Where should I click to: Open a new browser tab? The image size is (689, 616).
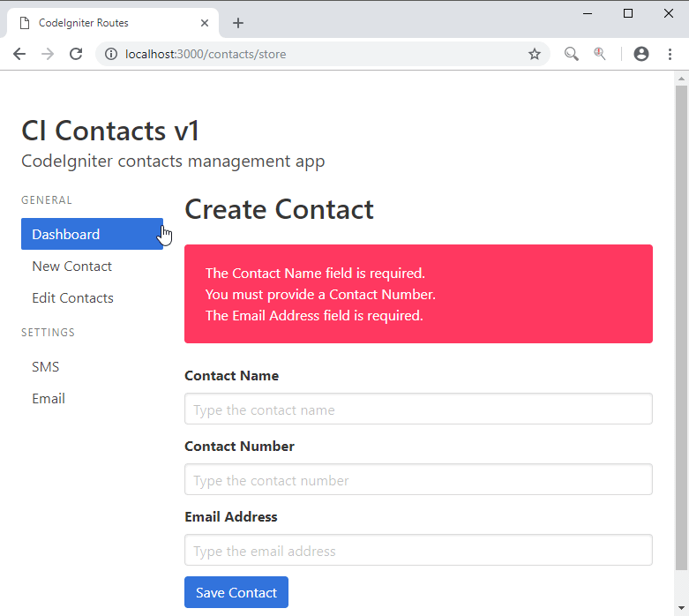237,23
